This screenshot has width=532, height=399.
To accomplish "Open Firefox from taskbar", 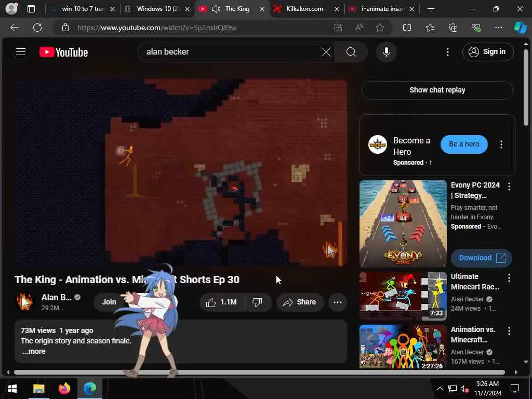I will click(x=64, y=389).
